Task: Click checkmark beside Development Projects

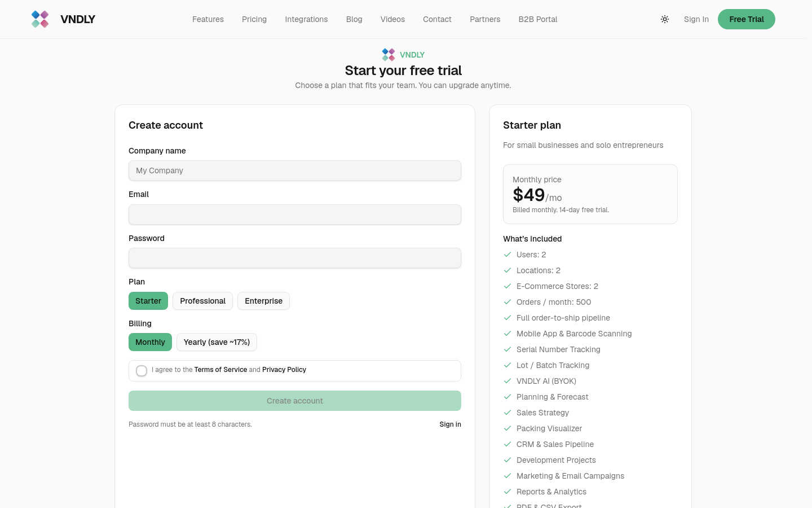Action: click(507, 460)
